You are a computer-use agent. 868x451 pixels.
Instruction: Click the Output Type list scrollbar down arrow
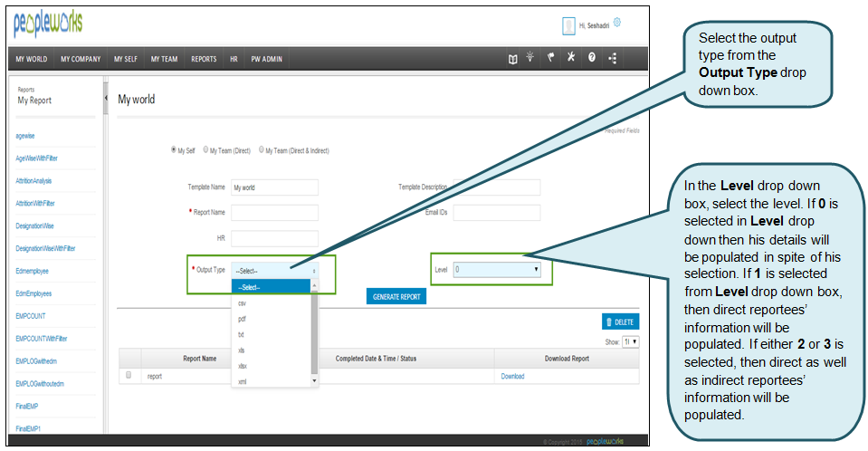coord(314,382)
